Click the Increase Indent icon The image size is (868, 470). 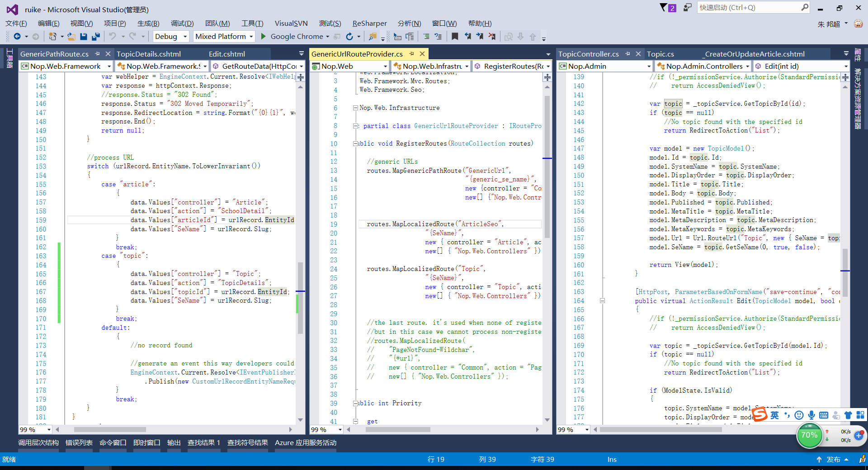point(426,37)
